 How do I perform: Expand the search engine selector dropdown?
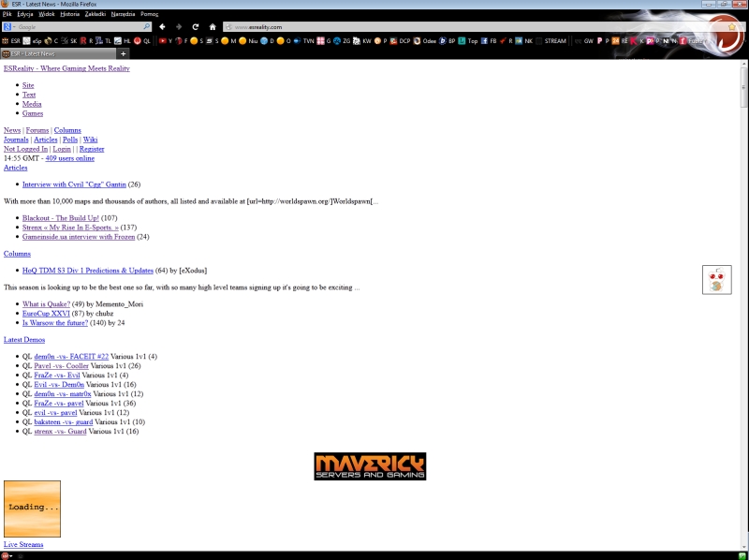click(11, 27)
